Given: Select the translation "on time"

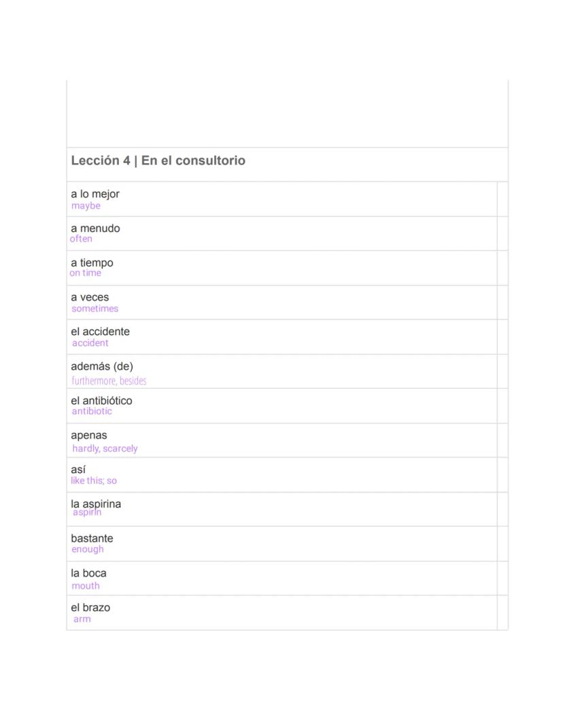Looking at the screenshot, I should (x=85, y=273).
